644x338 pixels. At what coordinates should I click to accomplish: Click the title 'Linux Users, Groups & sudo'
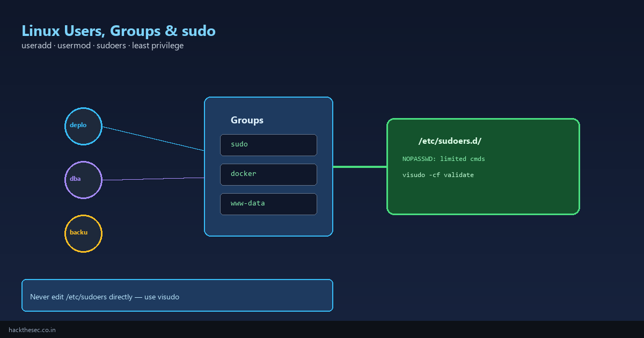pos(119,31)
